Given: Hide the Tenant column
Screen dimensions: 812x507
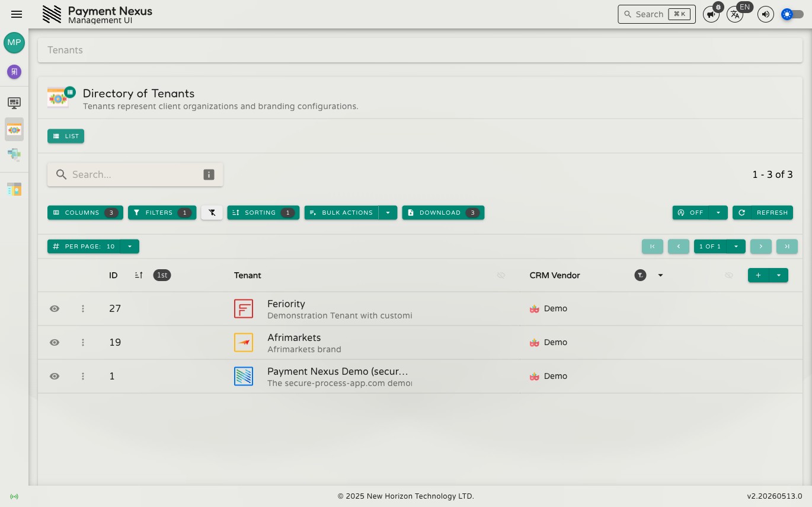Looking at the screenshot, I should 501,275.
